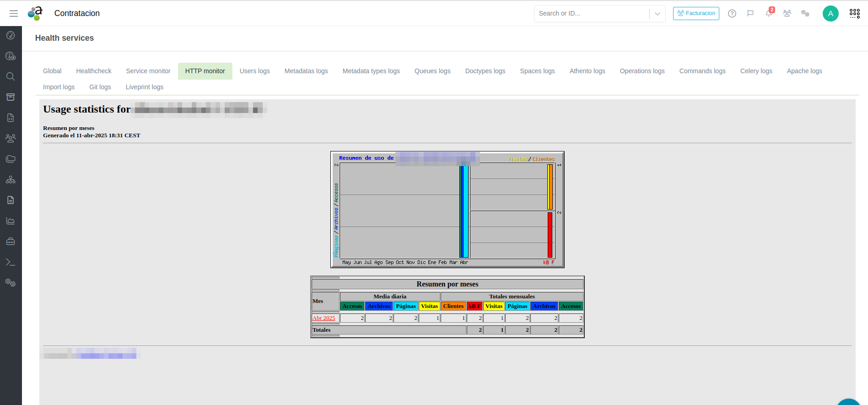This screenshot has height=405, width=868.
Task: Click the Facturacion button
Action: pos(695,14)
